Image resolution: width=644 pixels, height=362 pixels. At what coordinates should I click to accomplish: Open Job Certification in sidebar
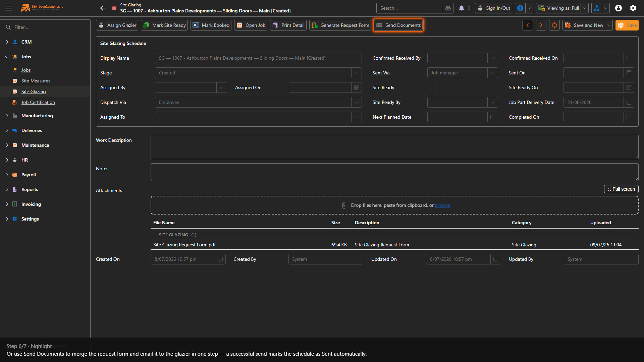click(38, 102)
